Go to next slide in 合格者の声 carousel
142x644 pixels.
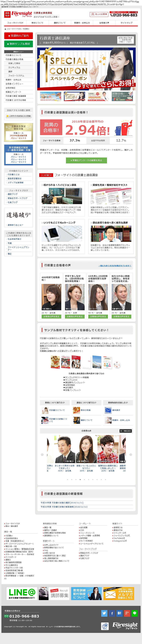[131, 455]
